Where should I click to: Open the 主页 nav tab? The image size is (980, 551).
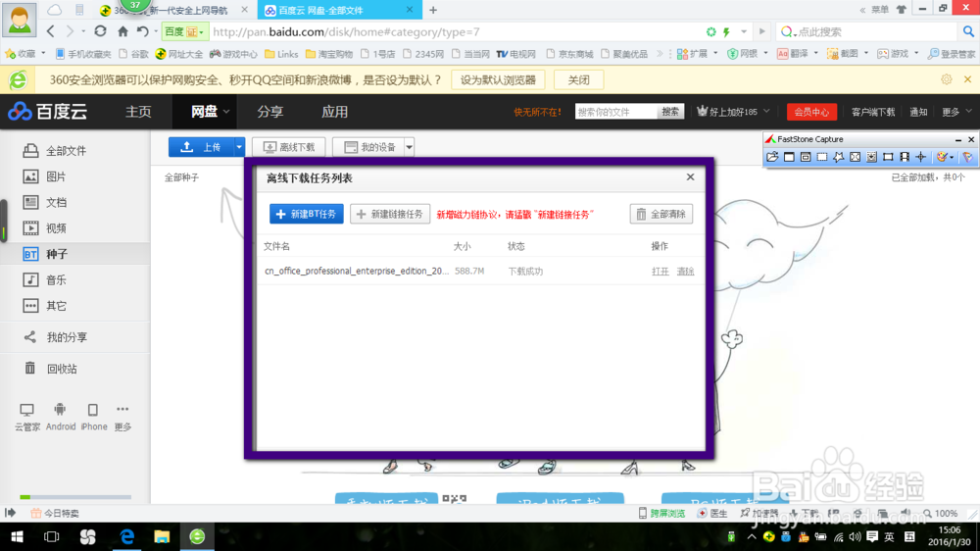coord(138,112)
